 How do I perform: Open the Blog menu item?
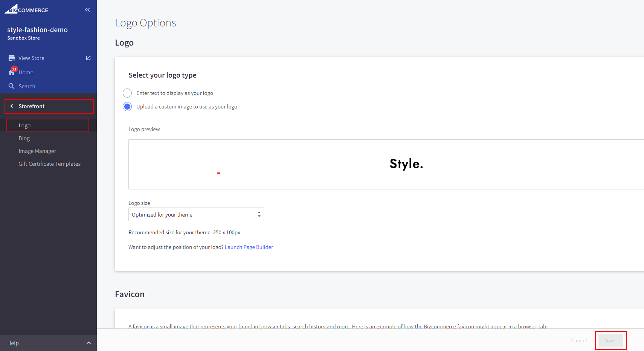(x=24, y=138)
